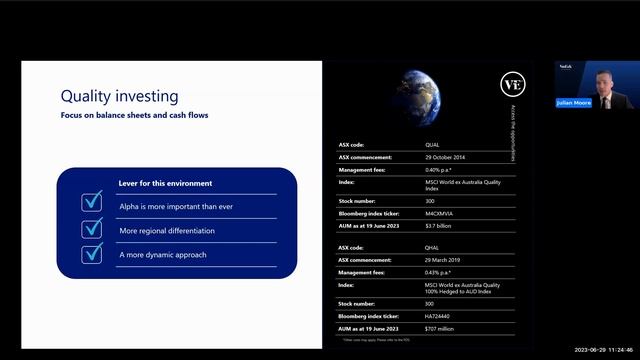Tick the checkbox beside More regional differentiation
The width and height of the screenshot is (640, 360).
92,228
